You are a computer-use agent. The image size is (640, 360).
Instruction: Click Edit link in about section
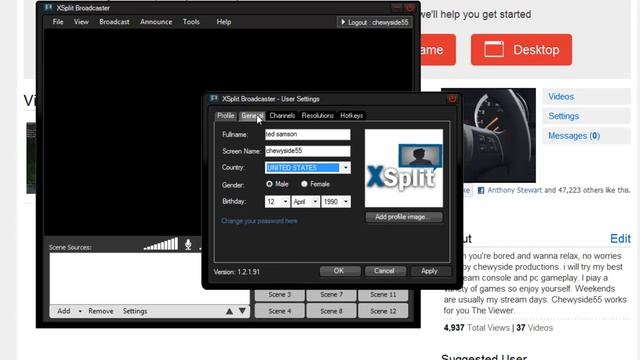pyautogui.click(x=620, y=239)
